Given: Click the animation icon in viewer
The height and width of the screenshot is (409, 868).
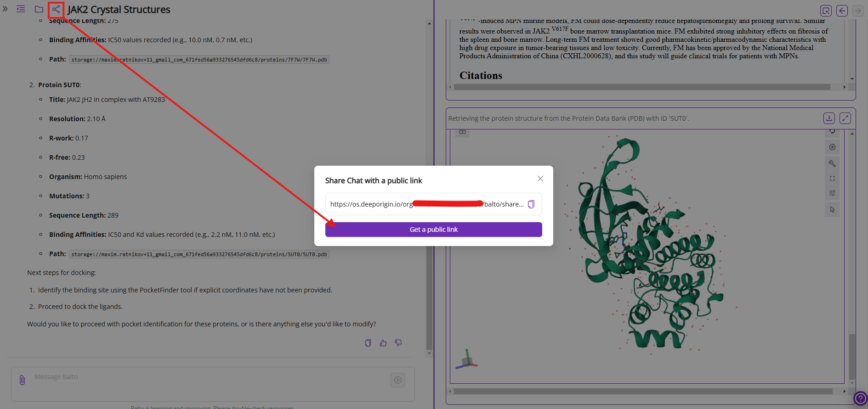Looking at the screenshot, I should coord(462,132).
